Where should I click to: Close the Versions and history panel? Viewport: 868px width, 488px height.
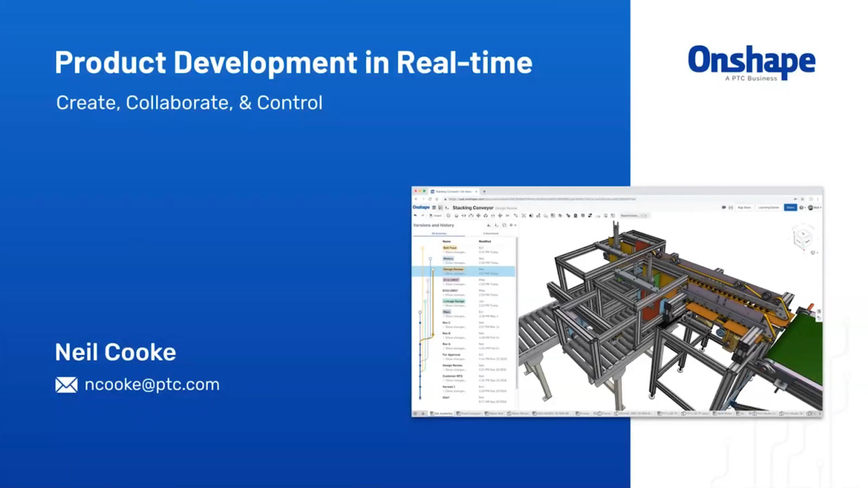(515, 225)
